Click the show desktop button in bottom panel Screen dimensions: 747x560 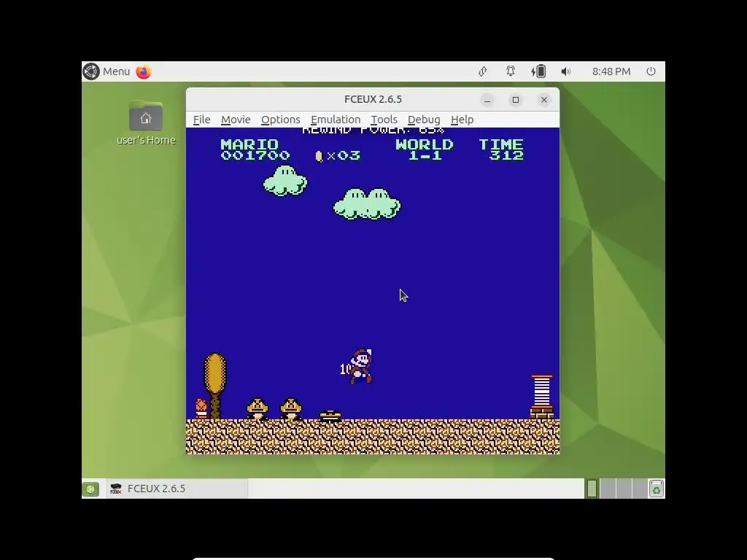pos(90,489)
